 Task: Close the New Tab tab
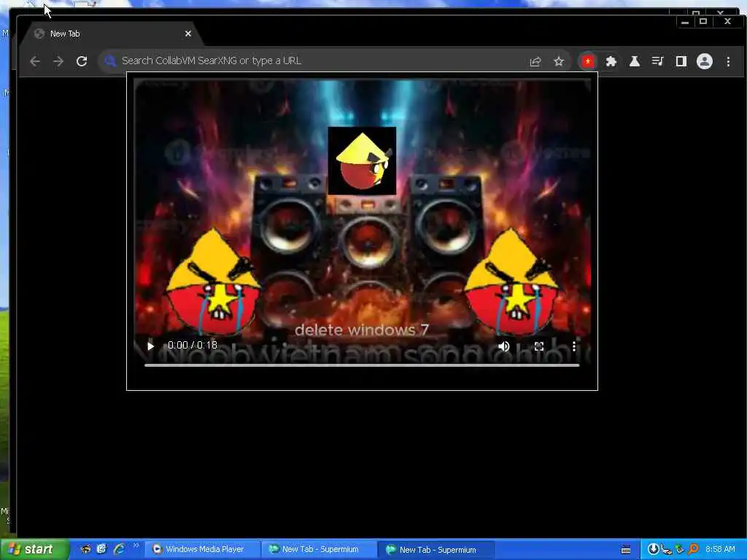(187, 34)
